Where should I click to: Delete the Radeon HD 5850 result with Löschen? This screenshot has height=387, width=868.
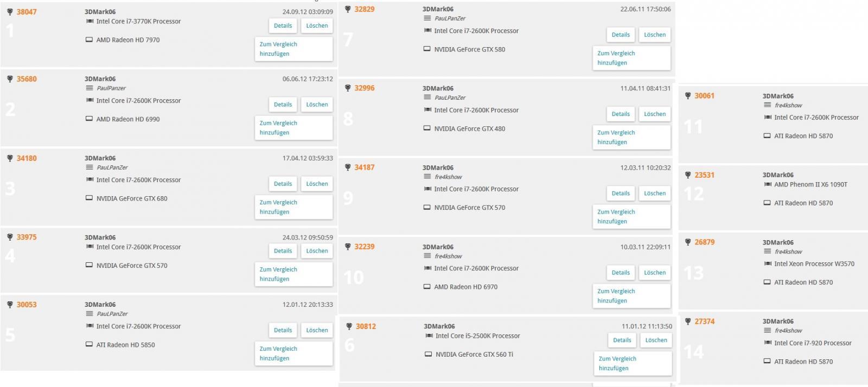[317, 330]
